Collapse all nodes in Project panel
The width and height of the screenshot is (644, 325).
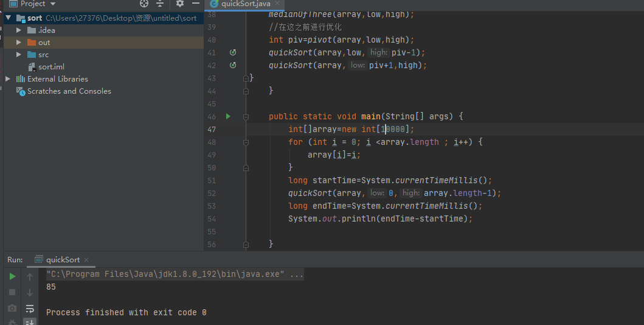160,4
